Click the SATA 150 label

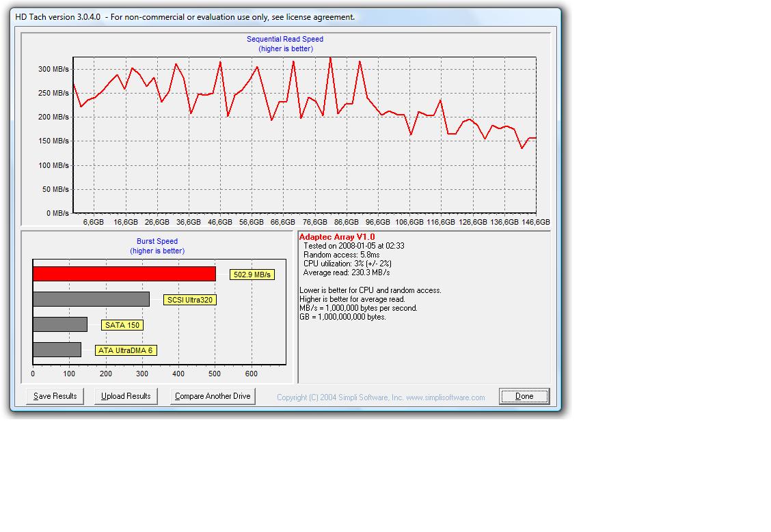click(x=122, y=325)
